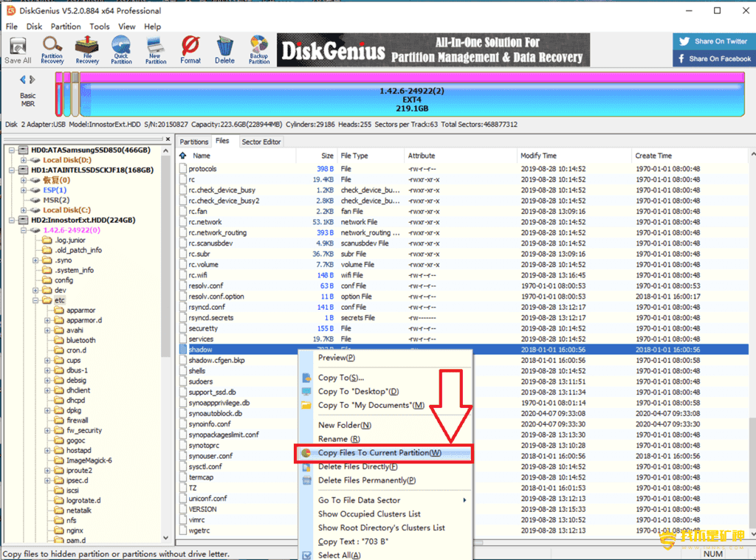
Task: Sort files by Modify Time column header
Action: point(538,156)
